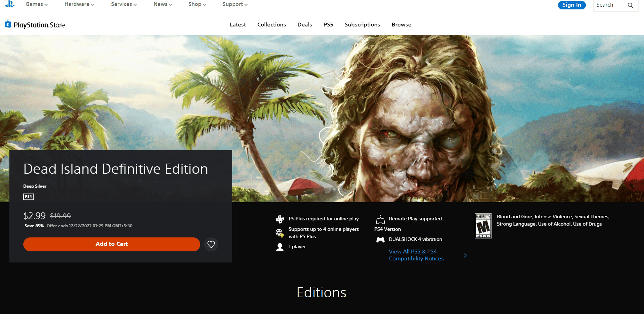Click the Deep Silver publisher name

pos(35,186)
